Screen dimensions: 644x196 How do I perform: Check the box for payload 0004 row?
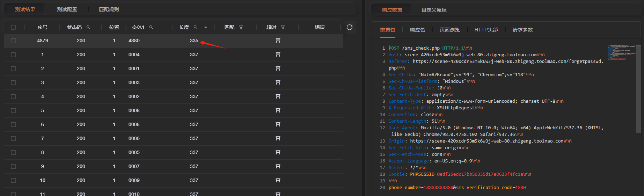13,55
